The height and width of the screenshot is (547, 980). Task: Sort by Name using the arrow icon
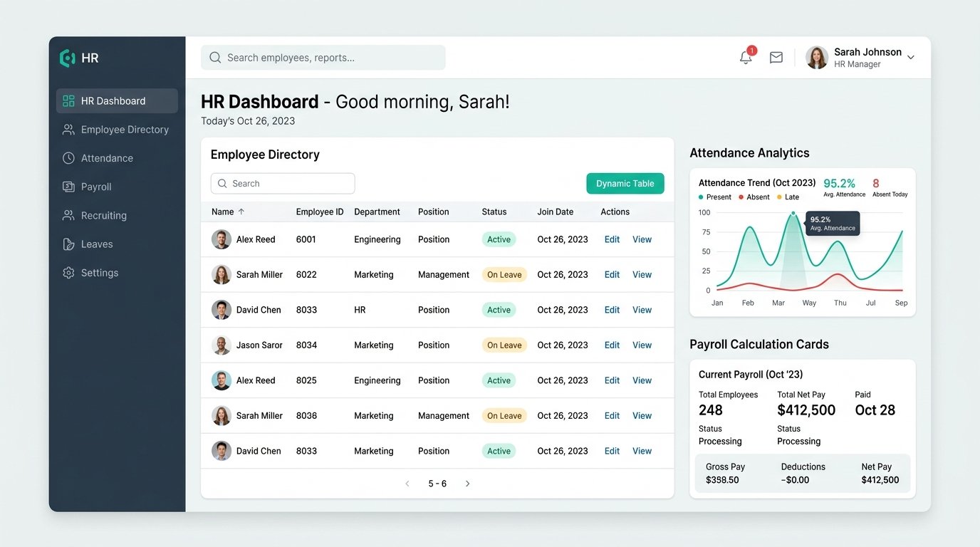tap(241, 212)
